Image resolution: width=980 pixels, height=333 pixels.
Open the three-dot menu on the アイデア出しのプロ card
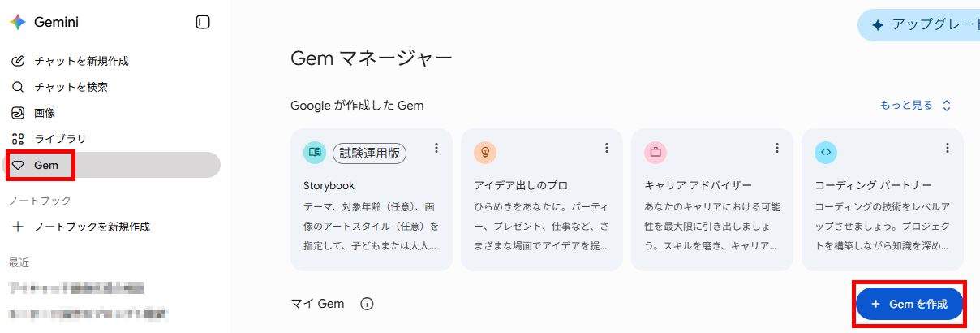(607, 148)
